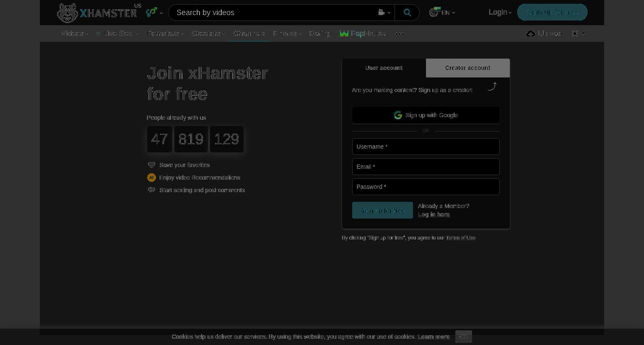The height and width of the screenshot is (345, 644).
Task: Expand the Photos menu
Action: [x=287, y=33]
